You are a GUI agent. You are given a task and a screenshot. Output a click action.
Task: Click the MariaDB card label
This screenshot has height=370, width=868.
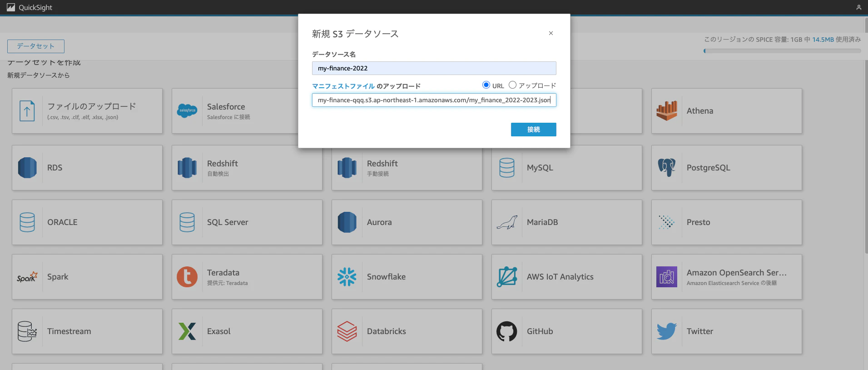(x=542, y=222)
